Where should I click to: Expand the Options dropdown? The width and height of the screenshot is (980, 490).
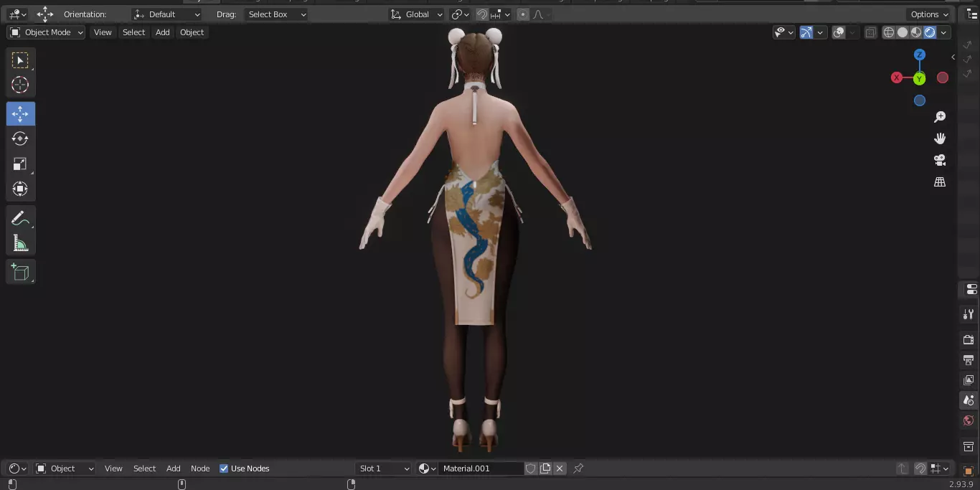(929, 14)
